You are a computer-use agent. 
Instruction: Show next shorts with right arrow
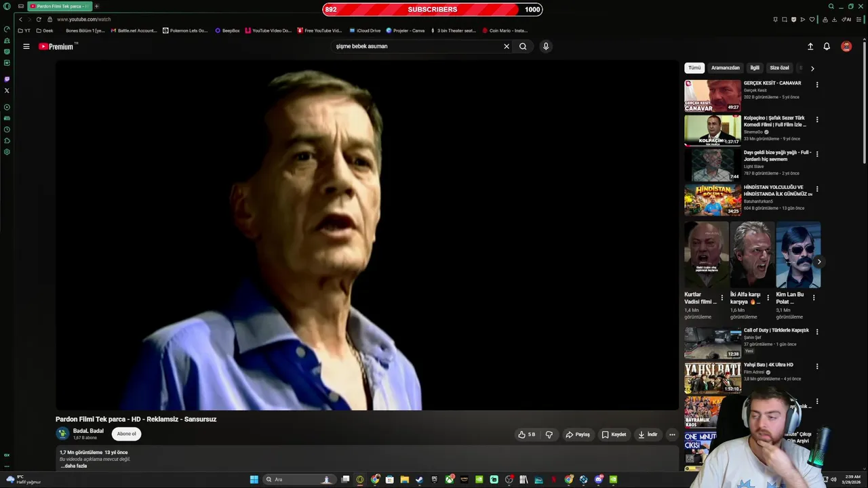point(818,262)
